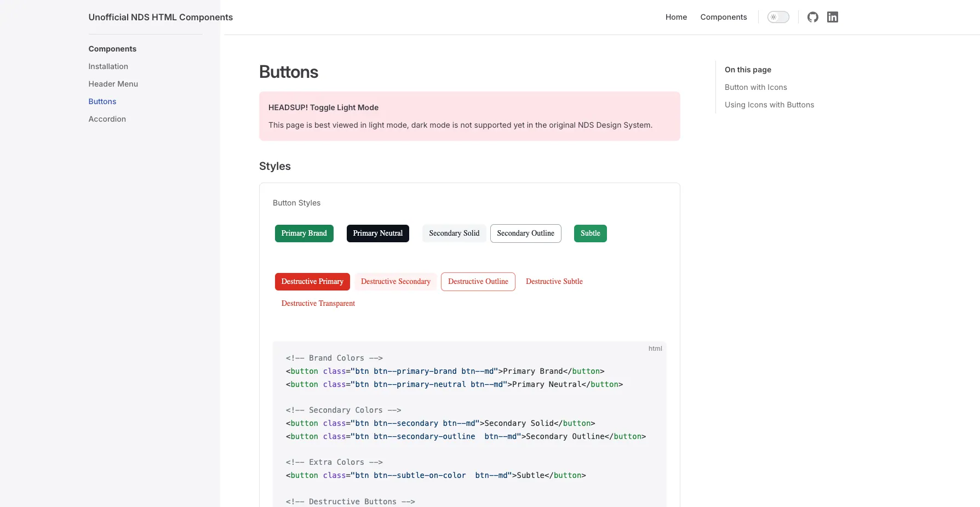
Task: Click the Secondary Outline button
Action: [526, 233]
